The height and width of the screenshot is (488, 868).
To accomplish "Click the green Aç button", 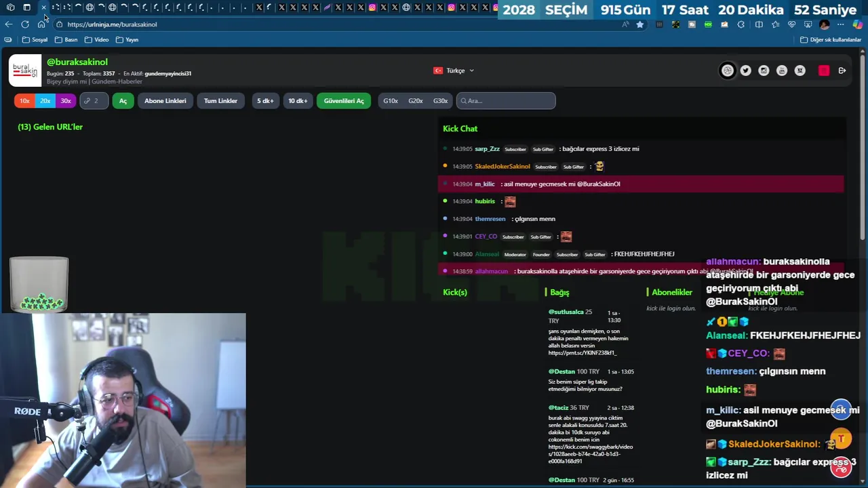I will pos(123,101).
